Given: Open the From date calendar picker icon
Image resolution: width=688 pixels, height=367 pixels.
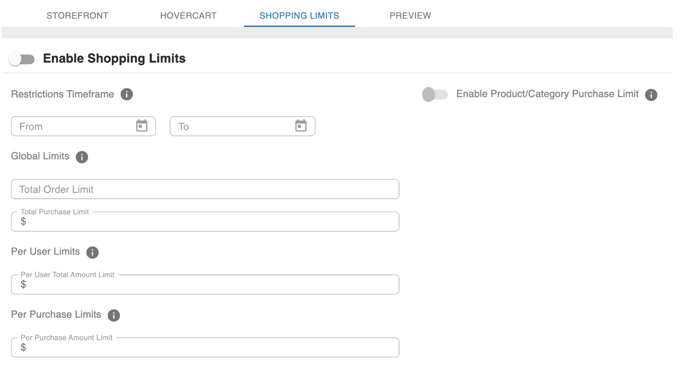Looking at the screenshot, I should [x=141, y=126].
